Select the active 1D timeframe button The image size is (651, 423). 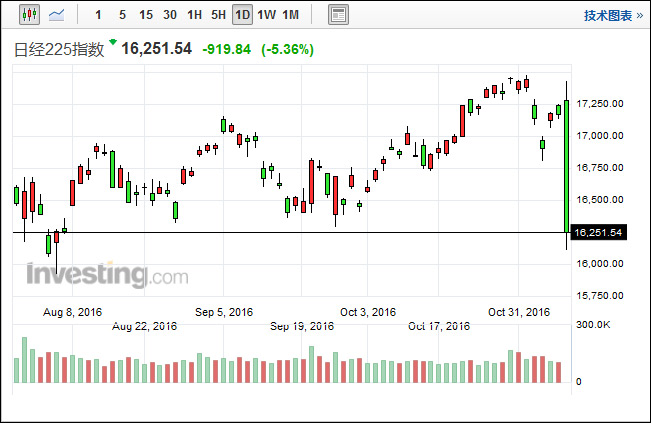pyautogui.click(x=242, y=15)
